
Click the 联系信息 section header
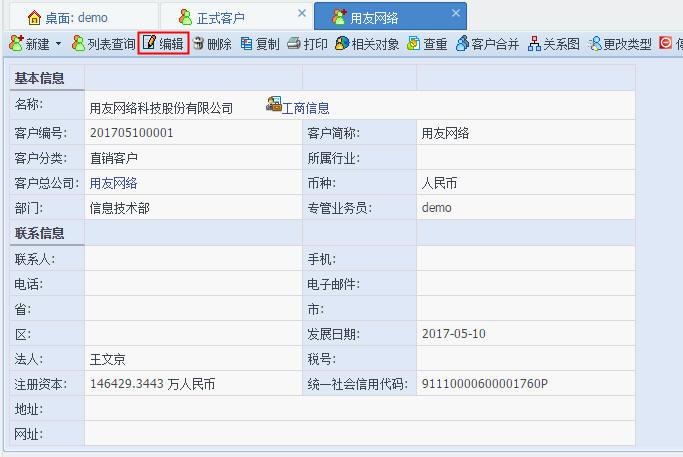click(39, 233)
